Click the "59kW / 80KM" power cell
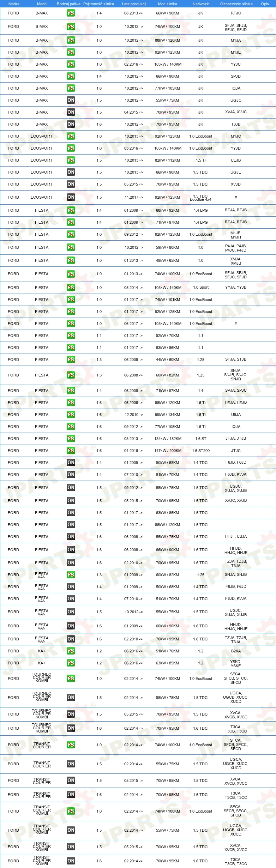The width and height of the screenshot is (276, 868). tap(168, 247)
